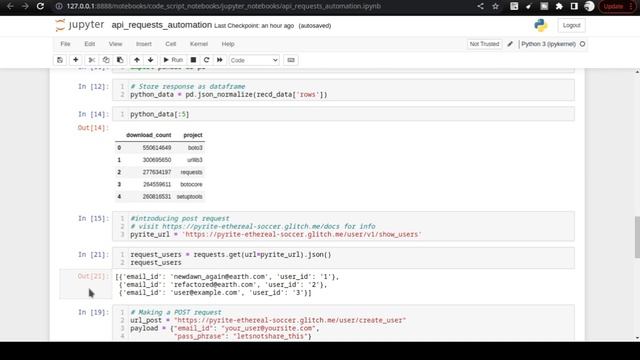
Task: Go back with browser back arrow
Action: 10,6
